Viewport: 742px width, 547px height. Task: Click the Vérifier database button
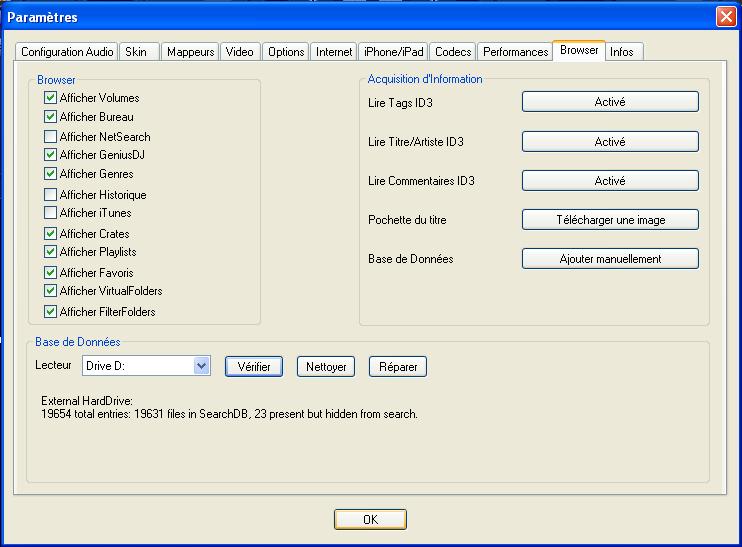254,367
